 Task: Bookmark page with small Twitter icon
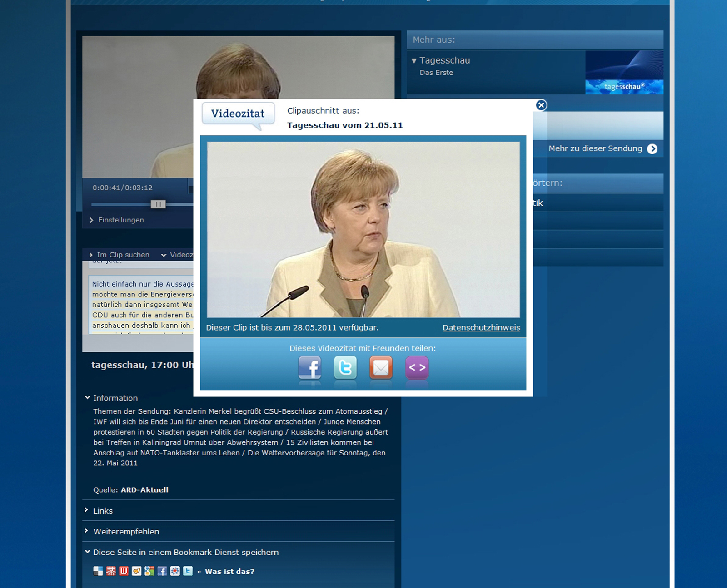188,571
